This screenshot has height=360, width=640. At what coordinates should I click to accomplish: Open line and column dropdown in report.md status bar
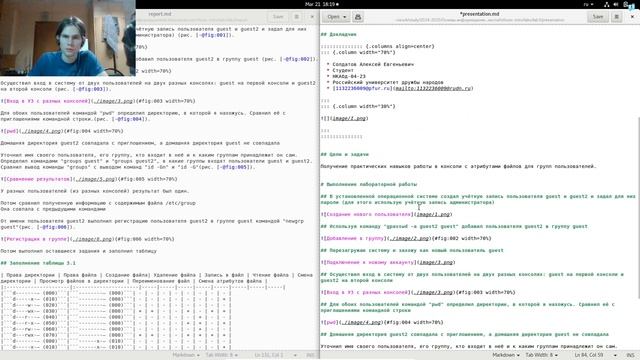(276, 355)
